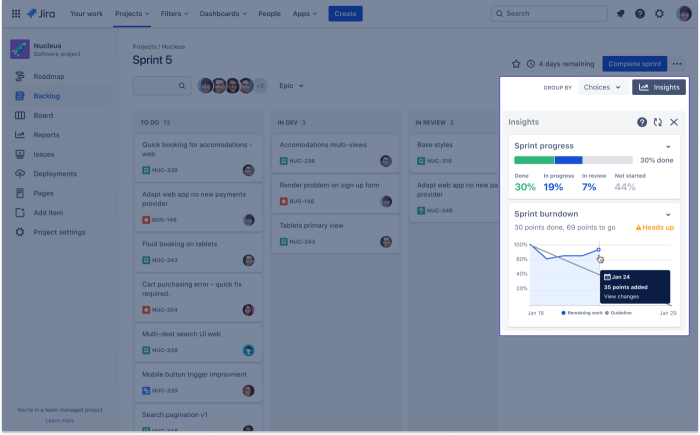This screenshot has width=700, height=435.
Task: Click the Jan 24 burndown data point
Action: (x=598, y=250)
